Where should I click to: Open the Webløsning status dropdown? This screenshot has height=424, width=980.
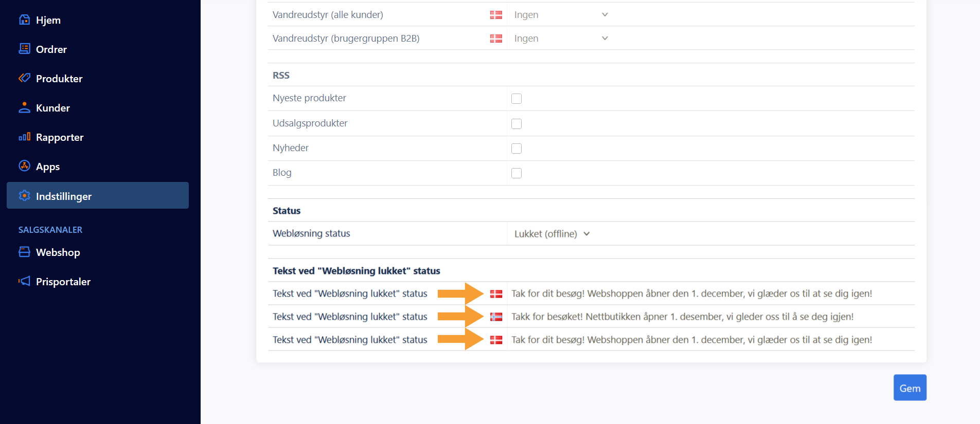tap(551, 234)
